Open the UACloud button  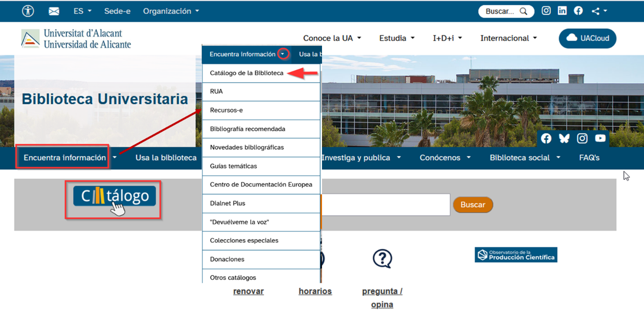588,38
